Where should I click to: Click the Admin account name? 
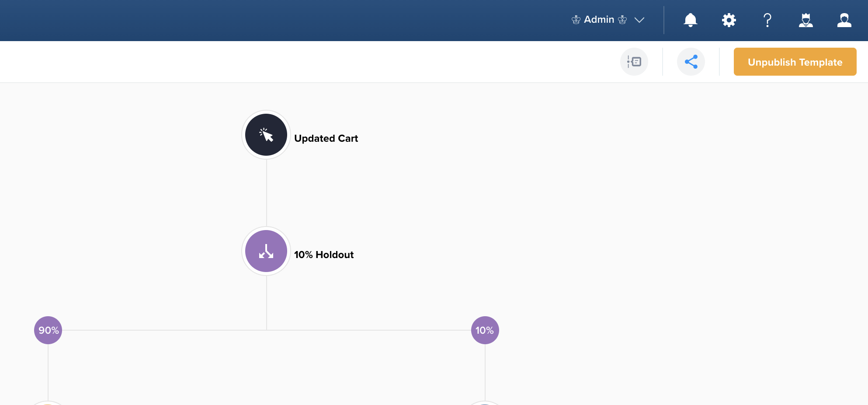coord(599,20)
